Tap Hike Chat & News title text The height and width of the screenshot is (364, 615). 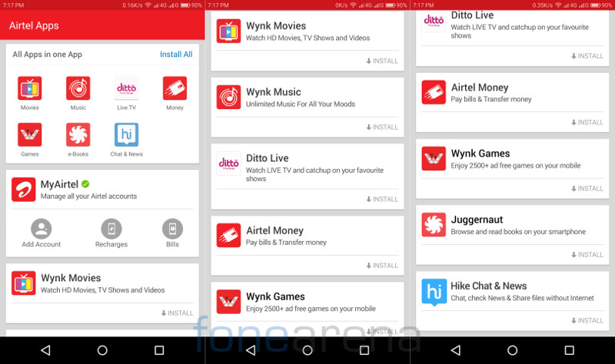tap(489, 286)
